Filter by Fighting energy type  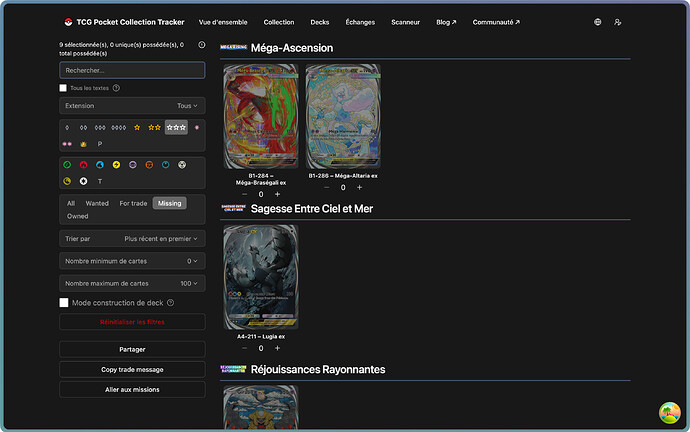click(x=149, y=165)
